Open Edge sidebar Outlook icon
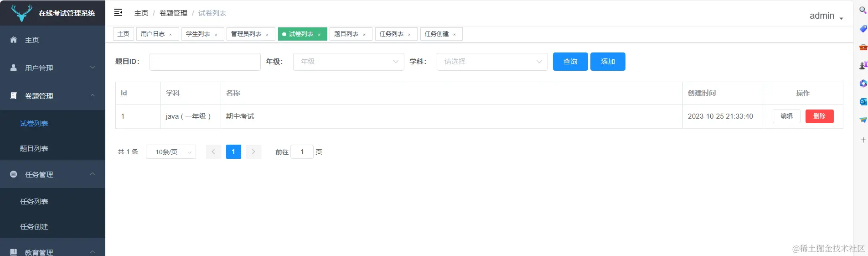 pyautogui.click(x=863, y=102)
